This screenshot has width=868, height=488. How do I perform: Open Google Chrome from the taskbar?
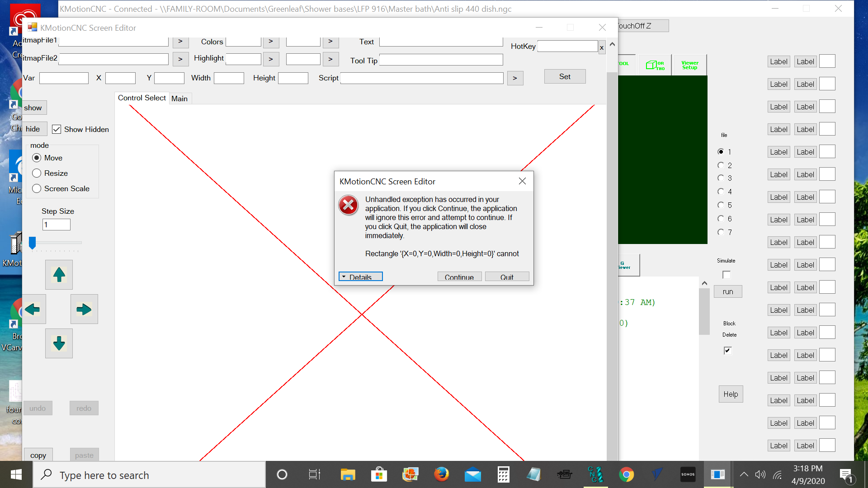tap(626, 474)
